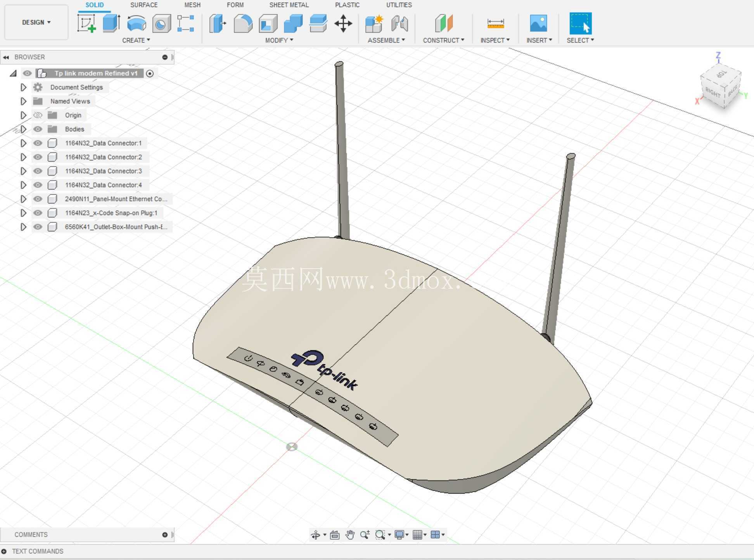Expand the TEXT COMMANDS panel

(x=4, y=551)
